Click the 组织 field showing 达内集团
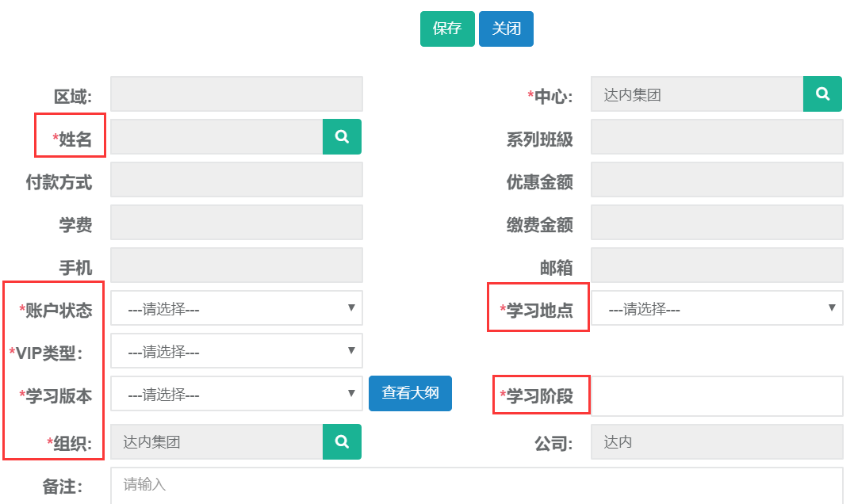Viewport: 854px width, 504px height. (216, 442)
